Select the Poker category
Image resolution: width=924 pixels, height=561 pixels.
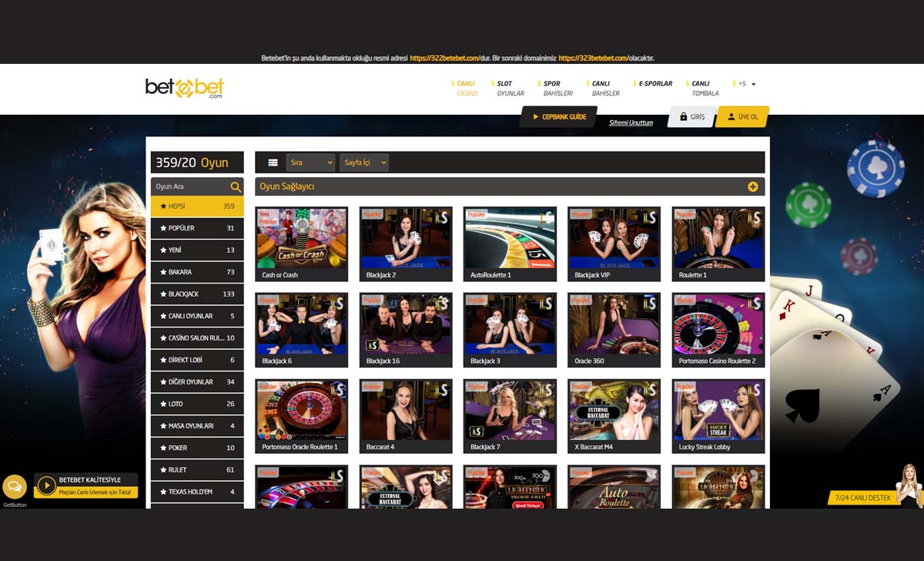(197, 448)
